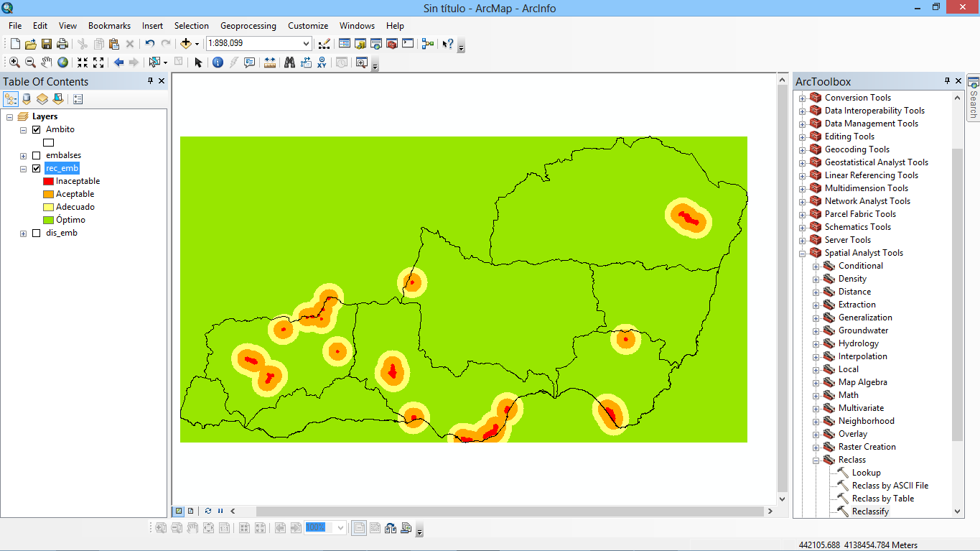Select the Identify tool

[x=218, y=62]
